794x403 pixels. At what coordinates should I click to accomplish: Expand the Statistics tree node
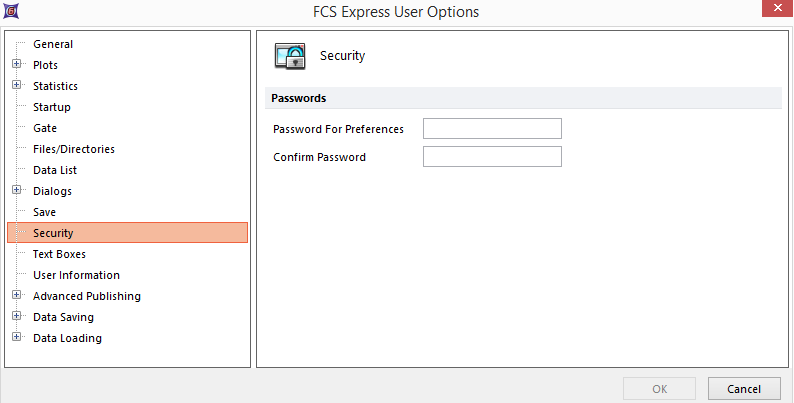[x=16, y=86]
